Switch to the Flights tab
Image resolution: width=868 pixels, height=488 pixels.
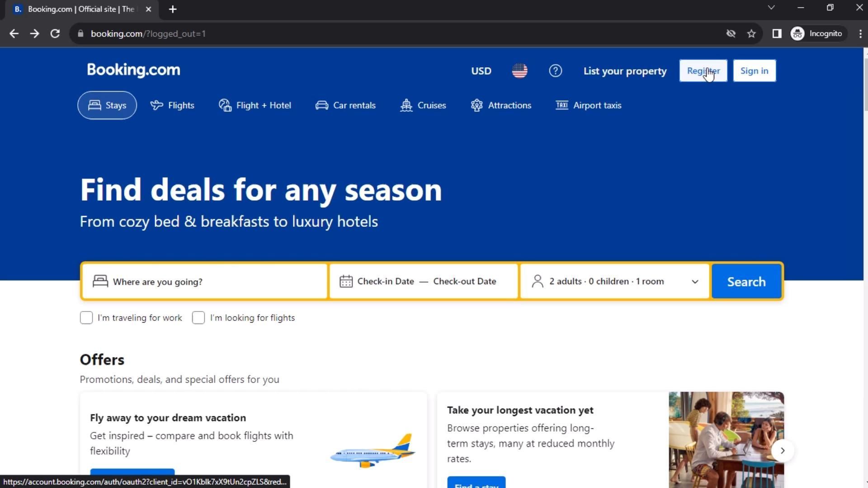click(172, 105)
